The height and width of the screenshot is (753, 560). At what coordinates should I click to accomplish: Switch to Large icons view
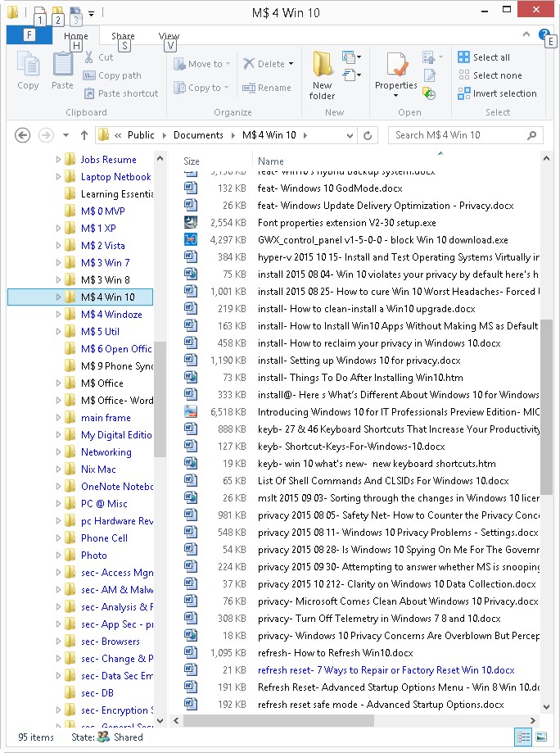(541, 737)
